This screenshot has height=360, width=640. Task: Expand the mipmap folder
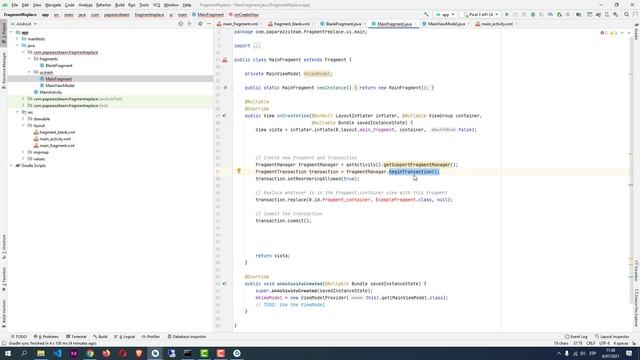[23, 152]
